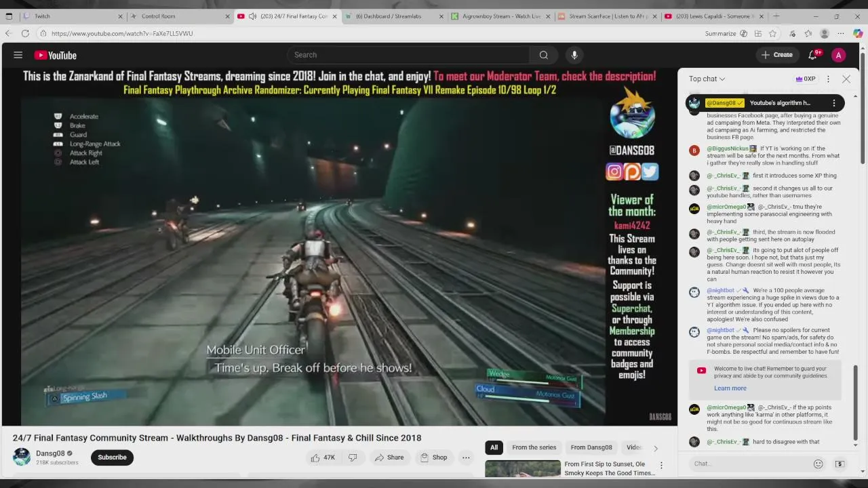Open emoji picker in chat box
This screenshot has height=488, width=868.
(x=818, y=464)
